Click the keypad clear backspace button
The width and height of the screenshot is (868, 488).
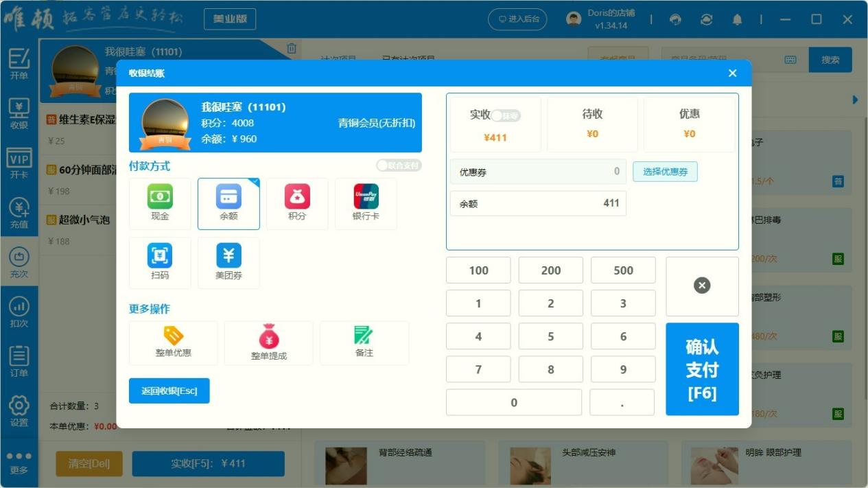point(701,286)
